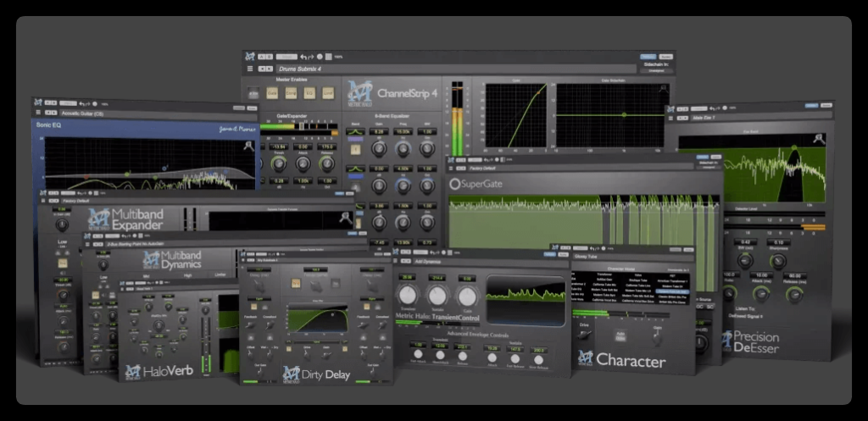Select the Limiter tab in Multiband Dynamics
Screen dimensions: 868x421
(221, 274)
